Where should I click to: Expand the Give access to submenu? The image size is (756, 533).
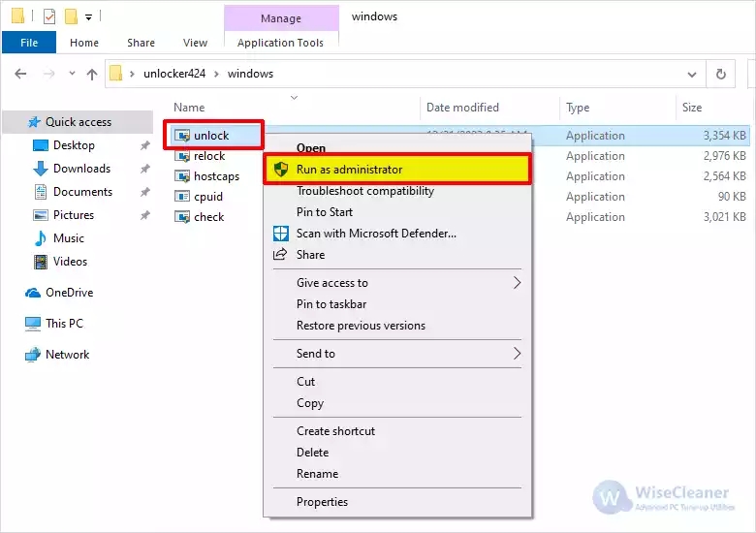397,283
